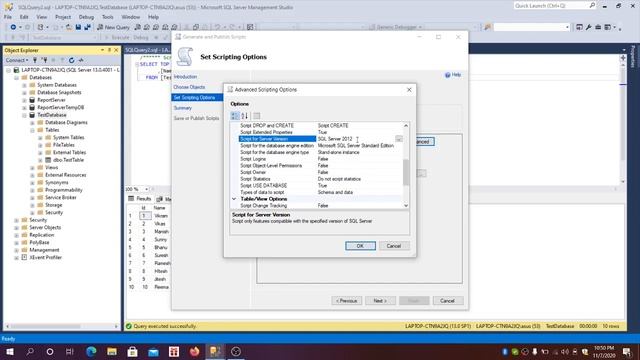Viewport: 640px width, 360px height.
Task: Click Refresh icon in Object Explorer toolbar
Action: 71,60
